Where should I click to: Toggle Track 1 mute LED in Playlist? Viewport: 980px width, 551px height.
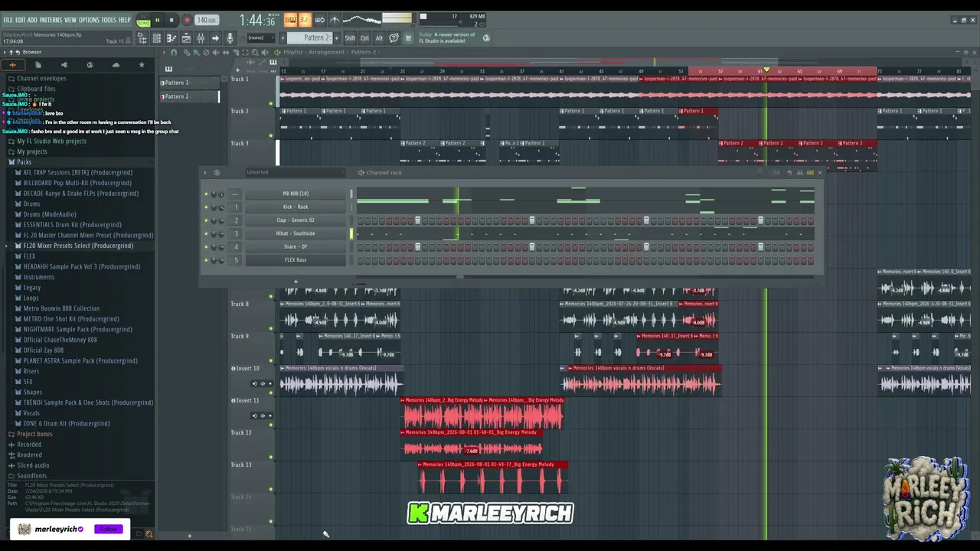271,103
